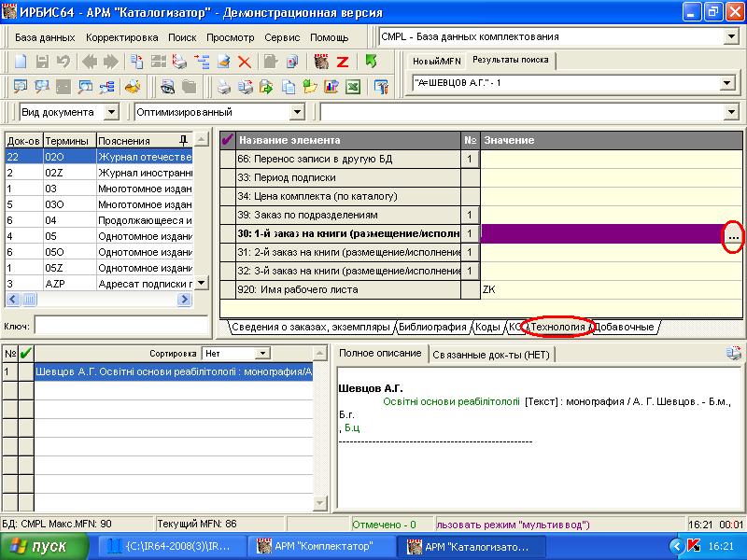Switch to the Библиография tab
Screen dimensions: 747x560
(x=432, y=328)
